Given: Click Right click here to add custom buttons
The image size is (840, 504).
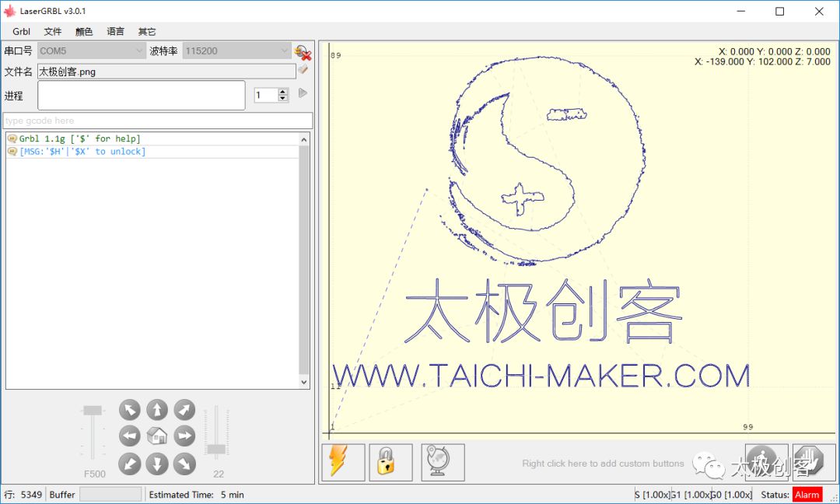Looking at the screenshot, I should click(603, 464).
